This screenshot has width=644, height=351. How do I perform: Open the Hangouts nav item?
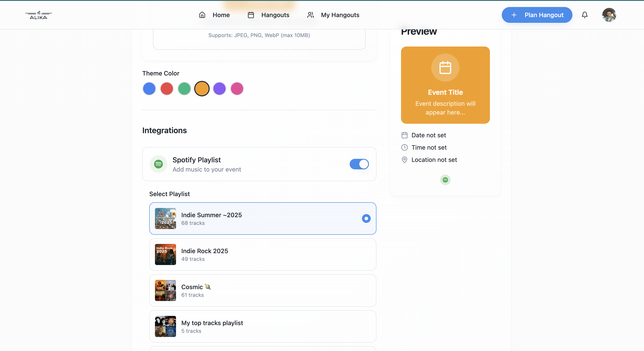point(268,15)
